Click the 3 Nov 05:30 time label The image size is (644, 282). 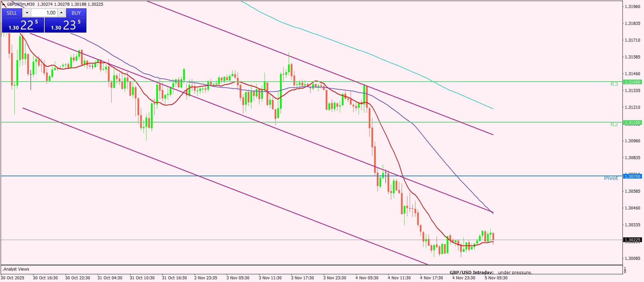238,278
